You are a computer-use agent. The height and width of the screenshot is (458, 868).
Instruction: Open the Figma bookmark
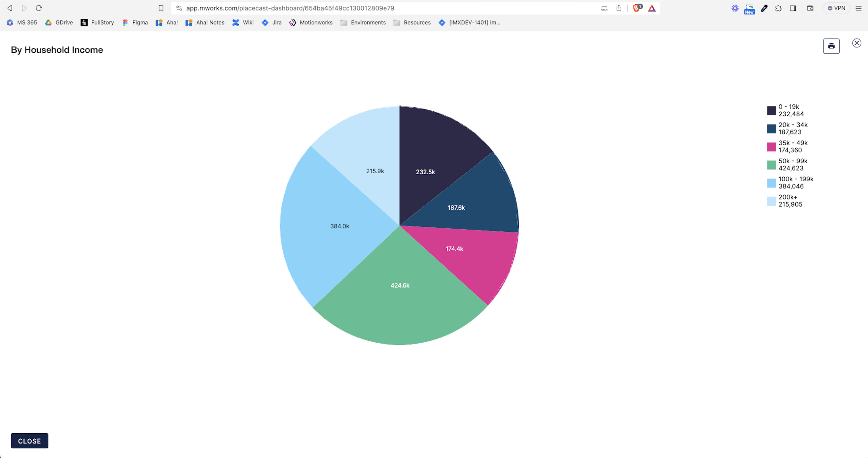tap(135, 23)
